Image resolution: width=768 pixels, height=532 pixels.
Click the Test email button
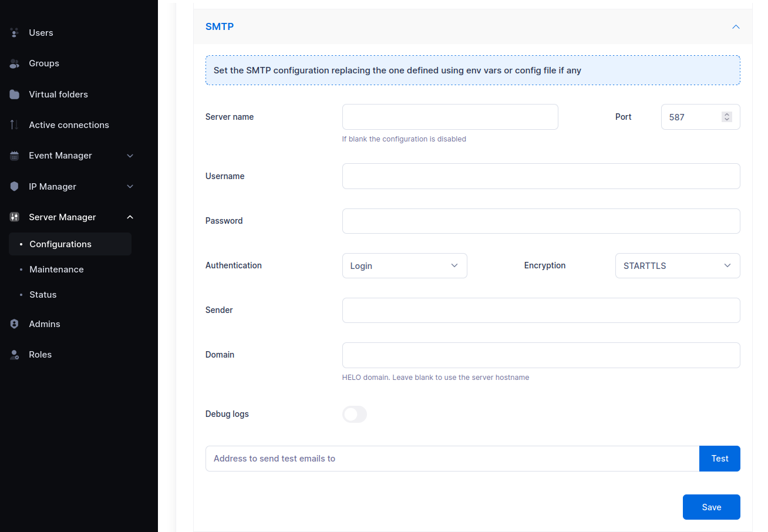719,459
